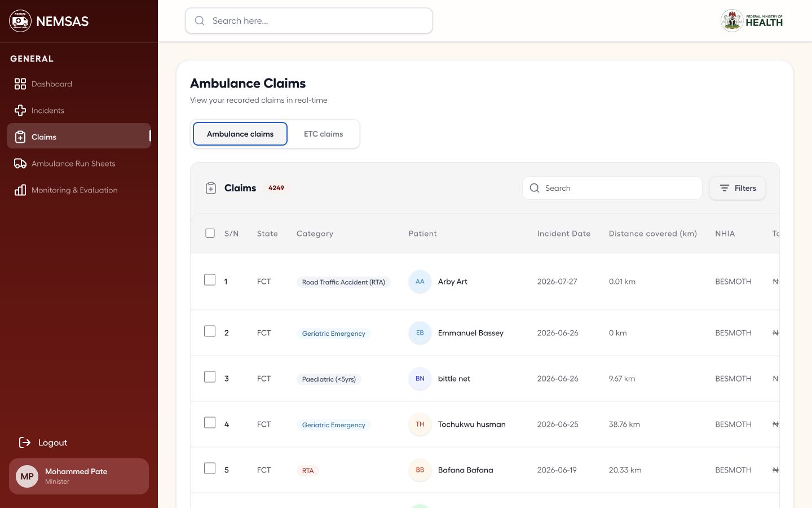
Task: Click the Logout arrow icon
Action: (x=25, y=443)
